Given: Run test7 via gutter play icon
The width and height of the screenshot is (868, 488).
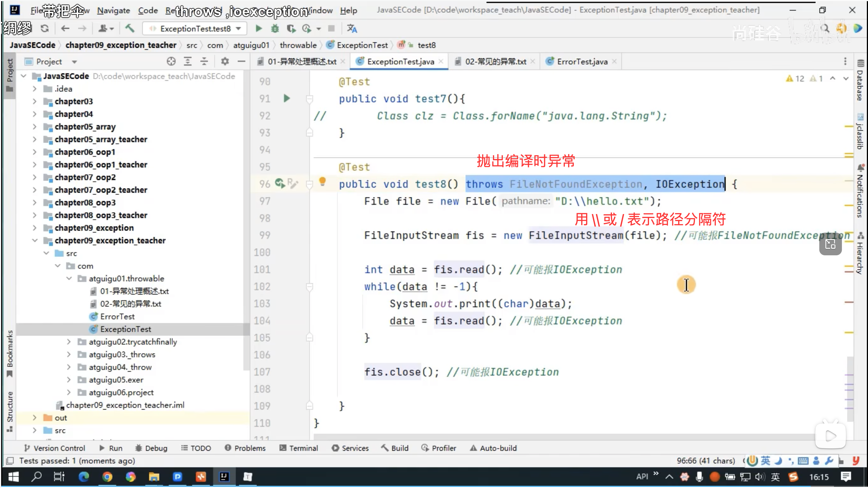Looking at the screenshot, I should click(x=286, y=98).
